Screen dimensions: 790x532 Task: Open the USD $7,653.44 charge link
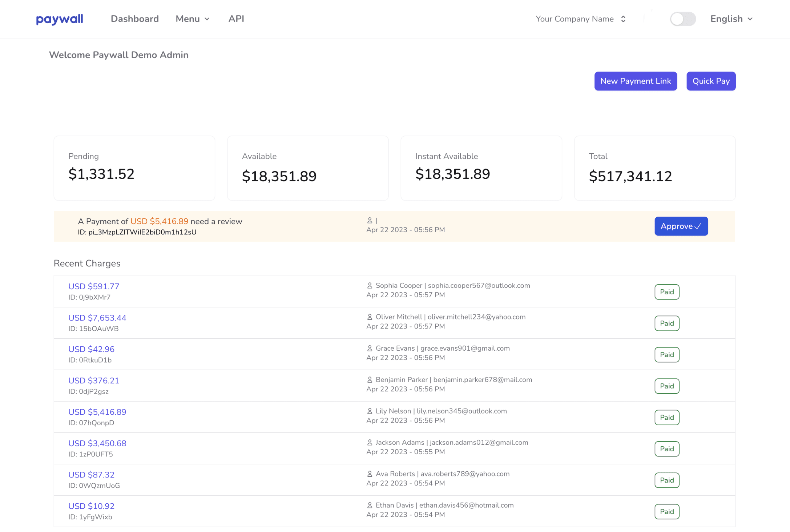pos(97,318)
